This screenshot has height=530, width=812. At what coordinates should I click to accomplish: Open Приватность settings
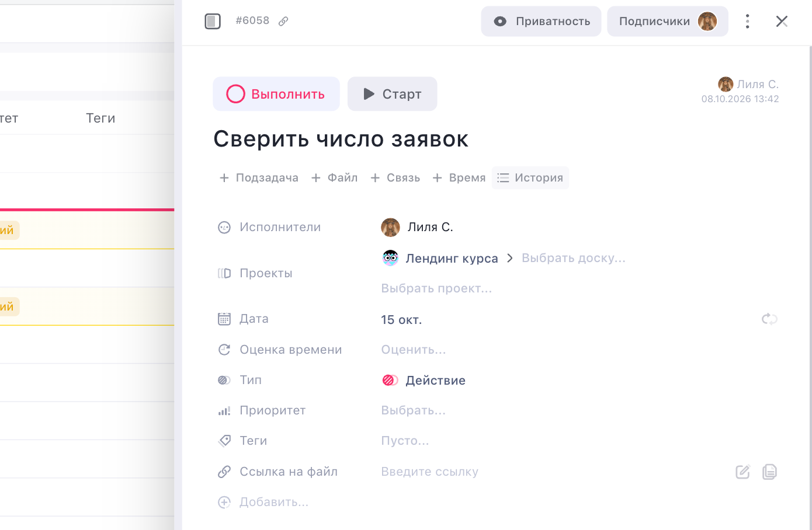(x=541, y=22)
